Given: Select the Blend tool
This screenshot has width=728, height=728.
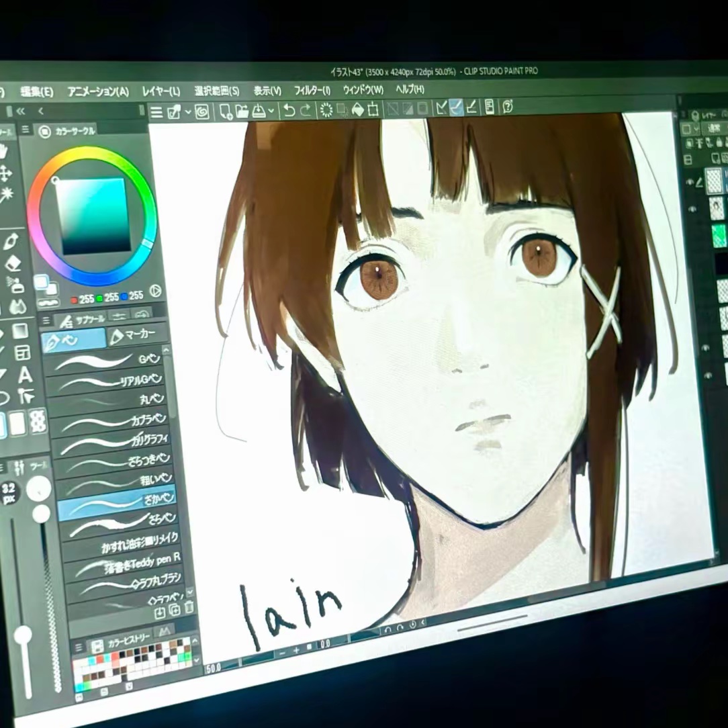Looking at the screenshot, I should 17,306.
